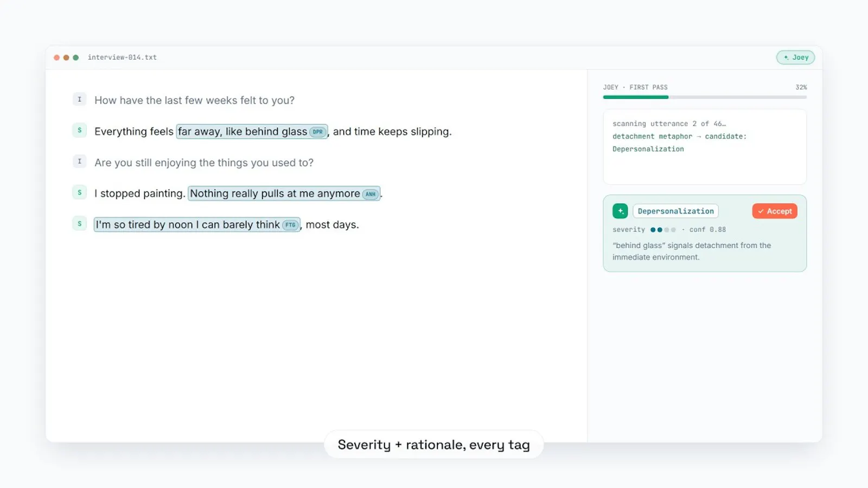
Task: Click the S speaker marker for "I'm so tired"
Action: 79,223
